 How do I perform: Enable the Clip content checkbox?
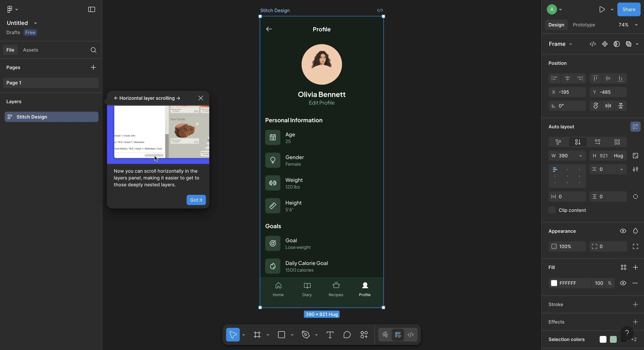click(x=552, y=210)
